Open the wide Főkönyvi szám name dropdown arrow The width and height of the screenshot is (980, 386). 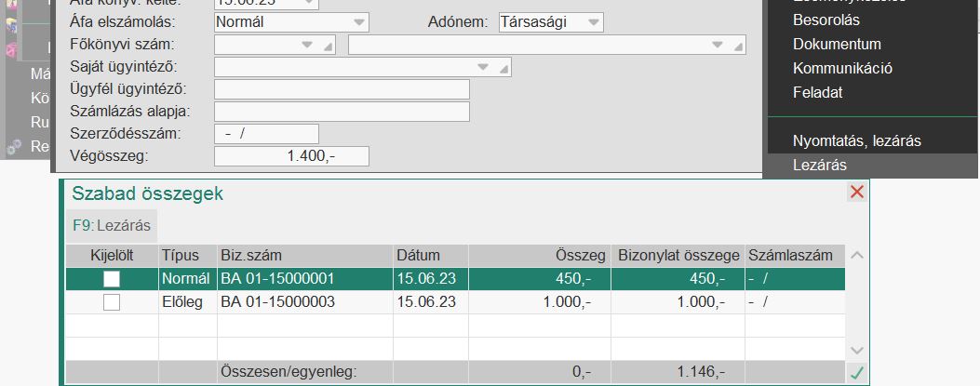coord(718,45)
